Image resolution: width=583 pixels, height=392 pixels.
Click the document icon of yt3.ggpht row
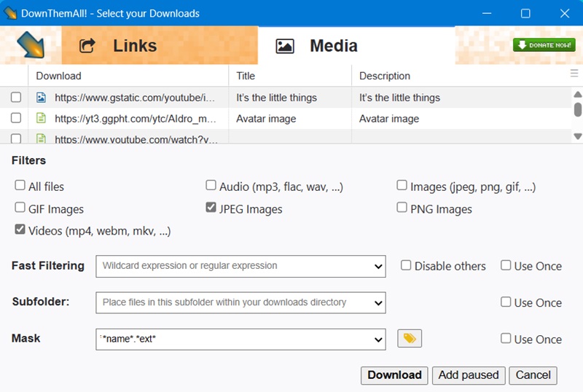coord(41,118)
